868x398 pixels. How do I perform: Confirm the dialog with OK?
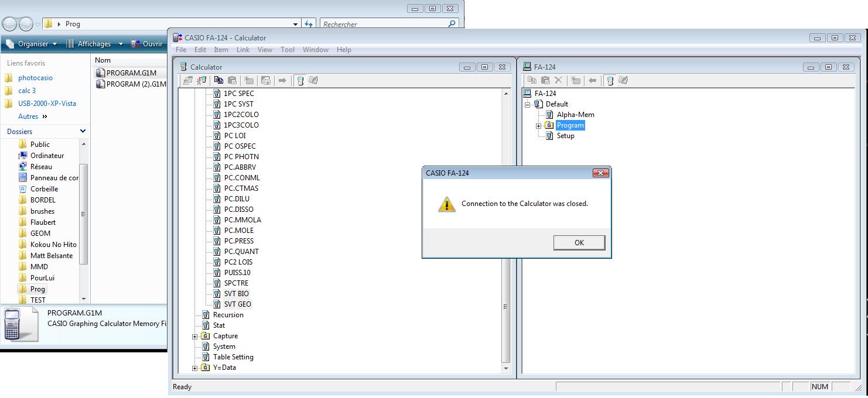(x=579, y=242)
